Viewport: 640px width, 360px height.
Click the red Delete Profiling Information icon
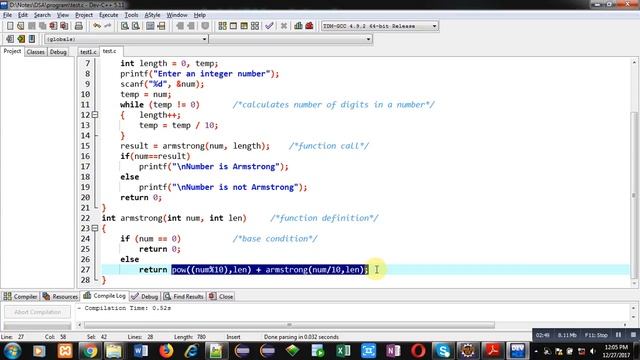pyautogui.click(x=309, y=26)
